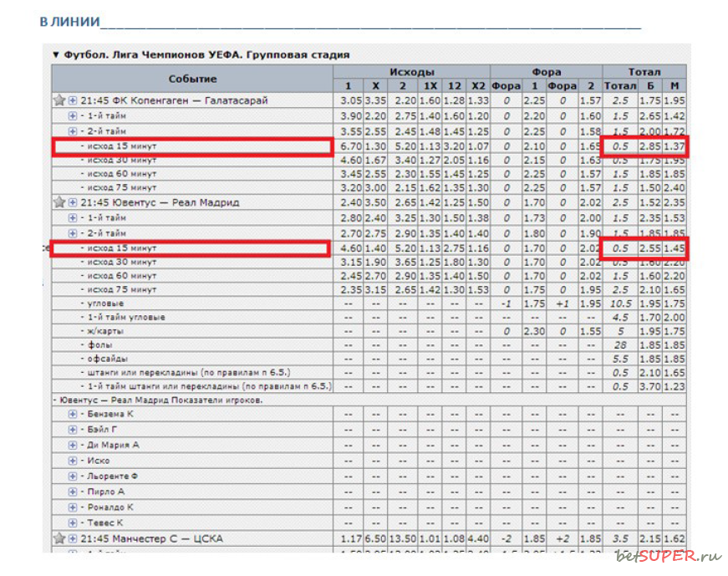728x576 pixels.
Task: Open the Ювентус — Реал Мадрид event name
Action: point(160,202)
